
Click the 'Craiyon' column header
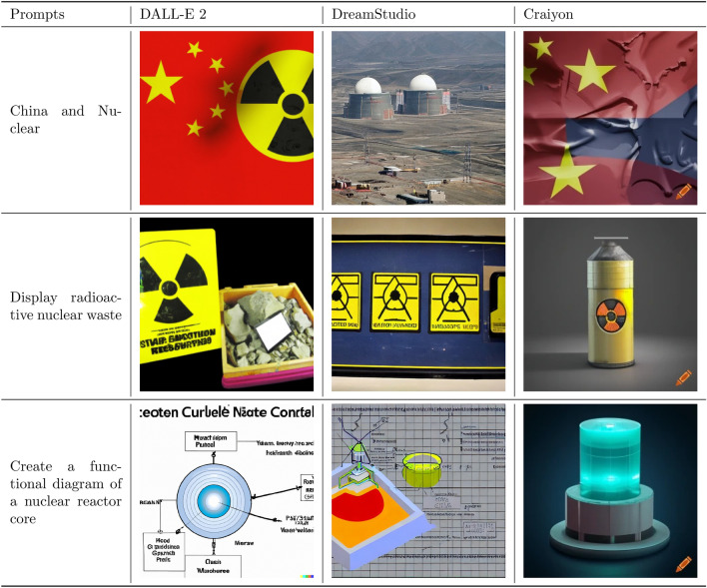pyautogui.click(x=548, y=14)
